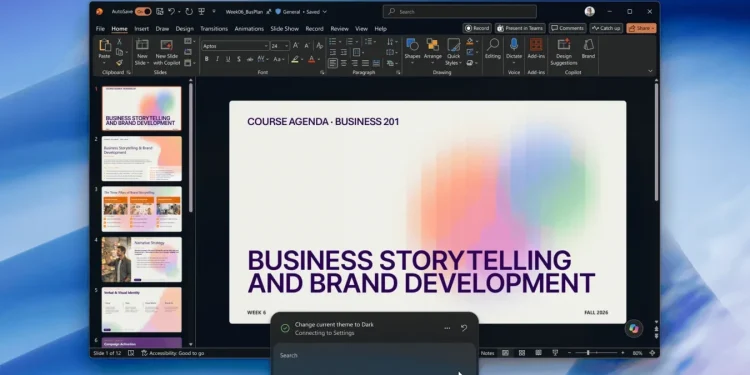
Task: Open the slide Layout dropdown
Action: point(189,42)
